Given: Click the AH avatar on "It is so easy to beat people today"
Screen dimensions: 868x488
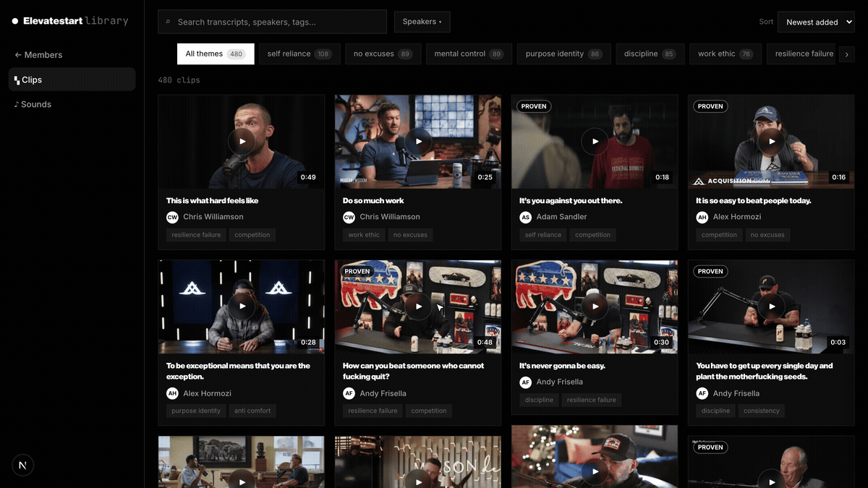Looking at the screenshot, I should tap(702, 217).
